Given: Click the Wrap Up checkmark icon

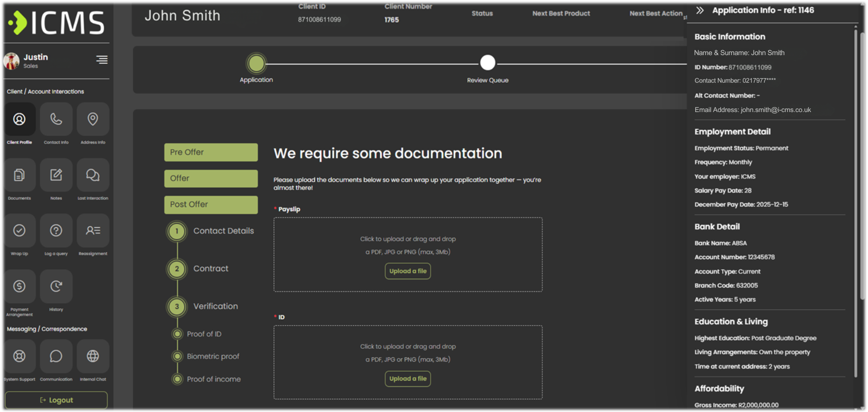Looking at the screenshot, I should [x=19, y=230].
